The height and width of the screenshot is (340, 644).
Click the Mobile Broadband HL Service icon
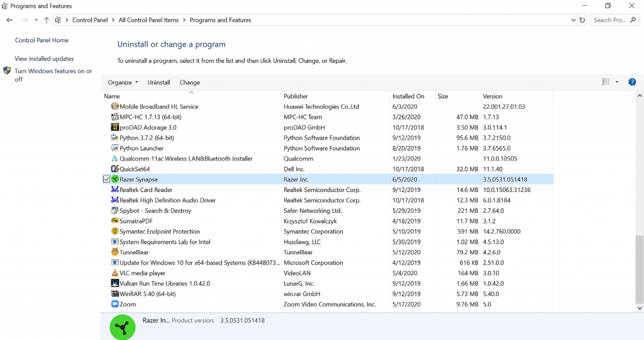(x=115, y=106)
